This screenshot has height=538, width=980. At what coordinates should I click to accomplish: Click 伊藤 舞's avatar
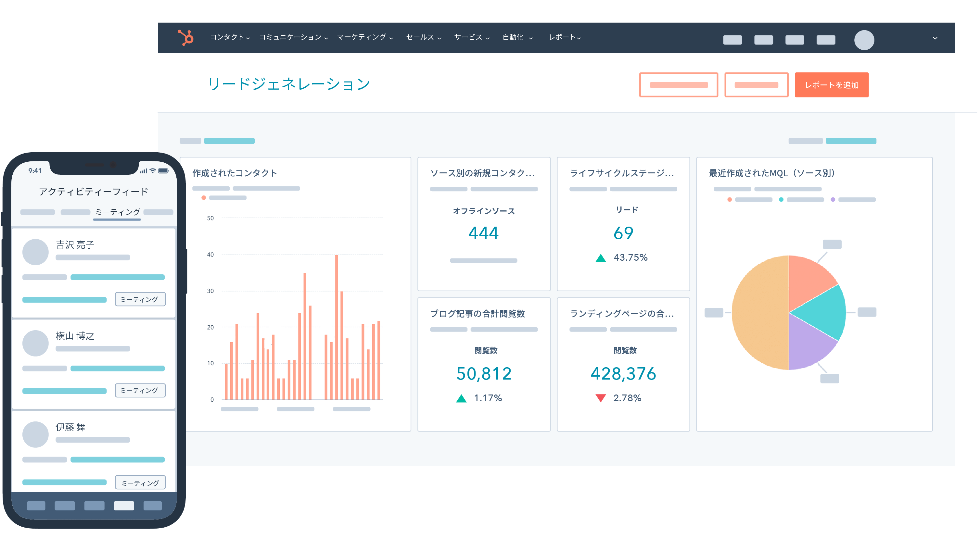pos(35,434)
